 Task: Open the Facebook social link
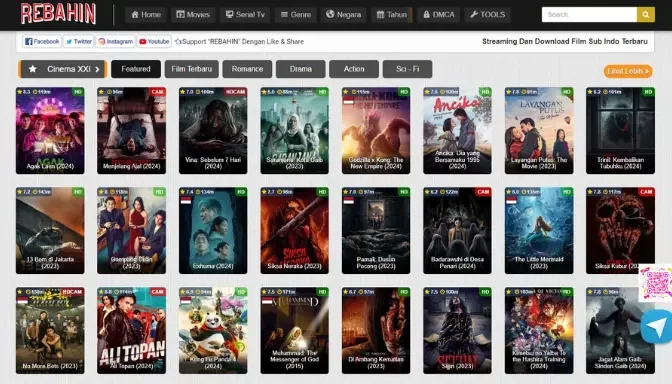point(42,42)
